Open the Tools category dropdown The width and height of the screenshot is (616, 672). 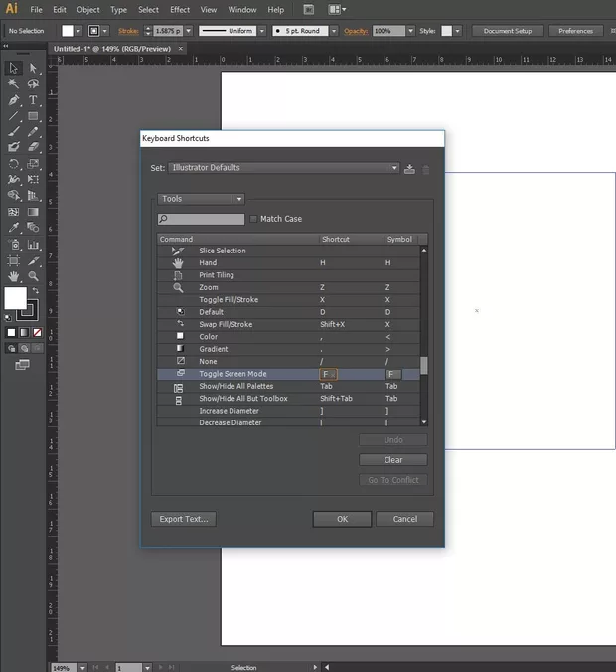coord(201,199)
